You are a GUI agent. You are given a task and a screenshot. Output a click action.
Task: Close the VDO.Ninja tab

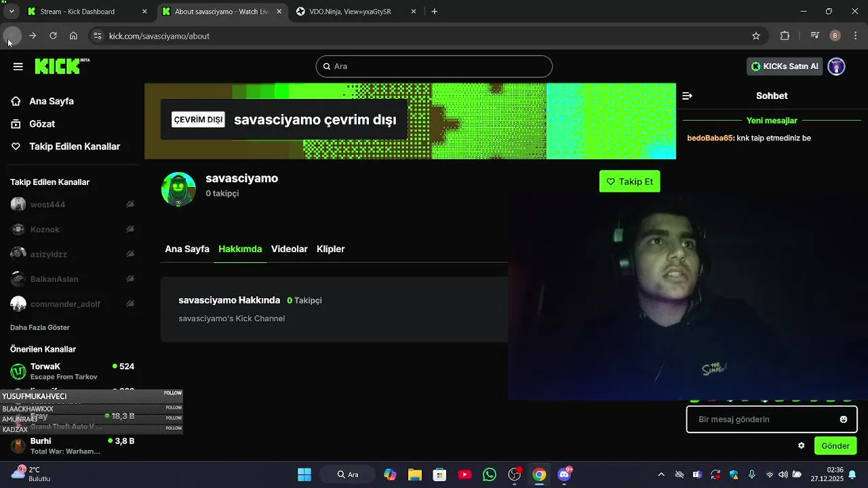click(414, 12)
